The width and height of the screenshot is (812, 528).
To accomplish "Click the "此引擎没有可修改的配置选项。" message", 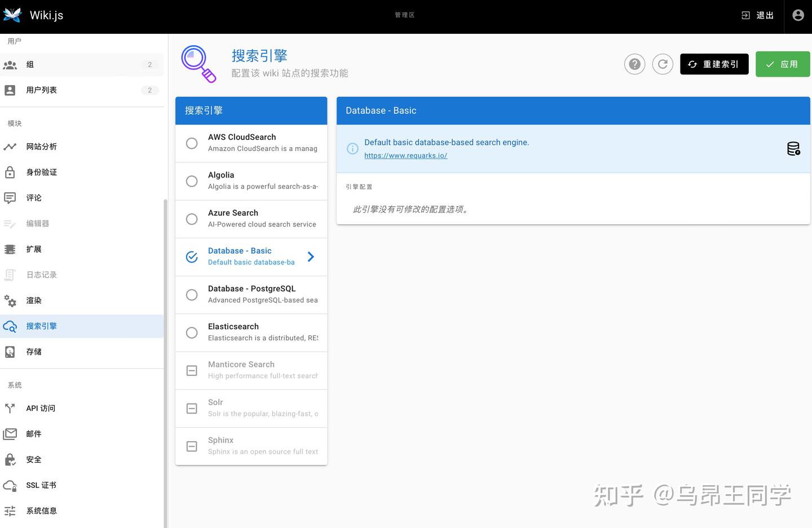I will pyautogui.click(x=412, y=209).
